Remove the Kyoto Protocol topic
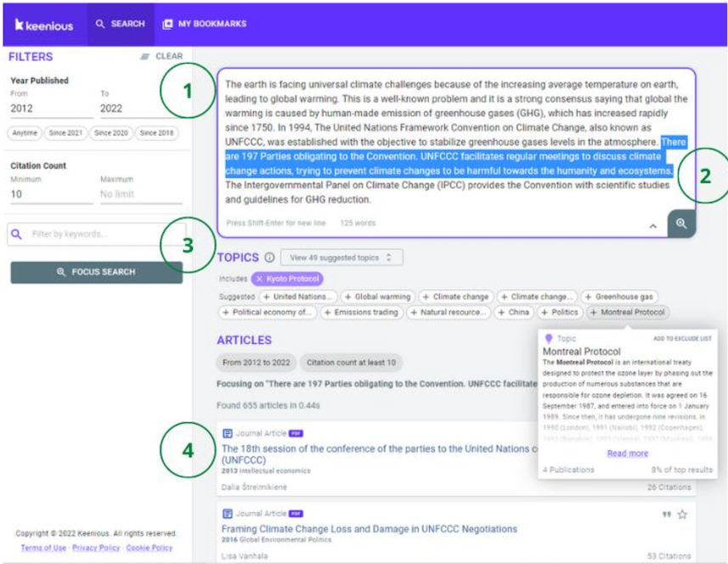The width and height of the screenshot is (728, 564). coord(260,279)
